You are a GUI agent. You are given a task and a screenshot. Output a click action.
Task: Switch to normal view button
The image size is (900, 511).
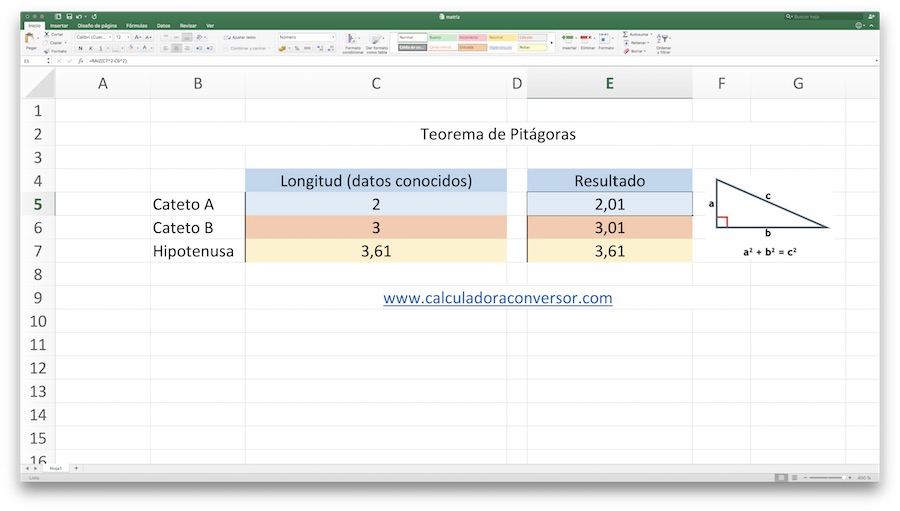[x=781, y=478]
